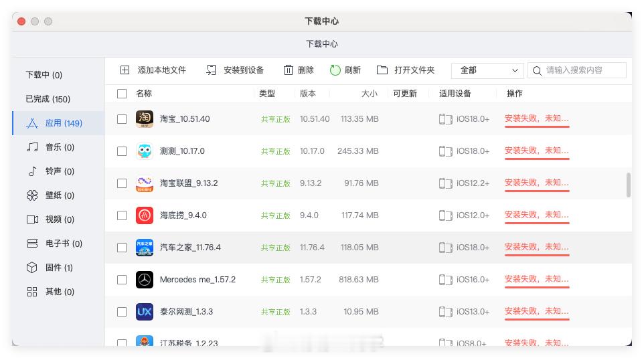Click 安装失败 link for 海底捞_9.4.0
The image size is (644, 358).
(x=537, y=215)
